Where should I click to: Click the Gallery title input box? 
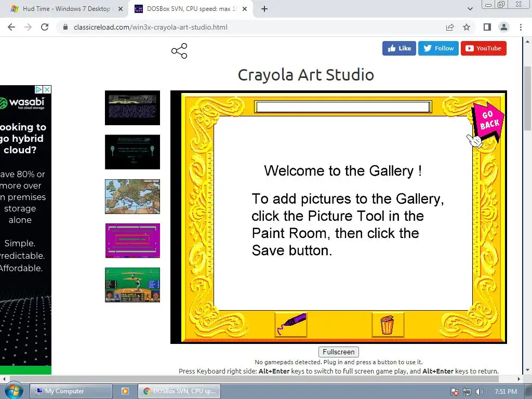tap(343, 107)
